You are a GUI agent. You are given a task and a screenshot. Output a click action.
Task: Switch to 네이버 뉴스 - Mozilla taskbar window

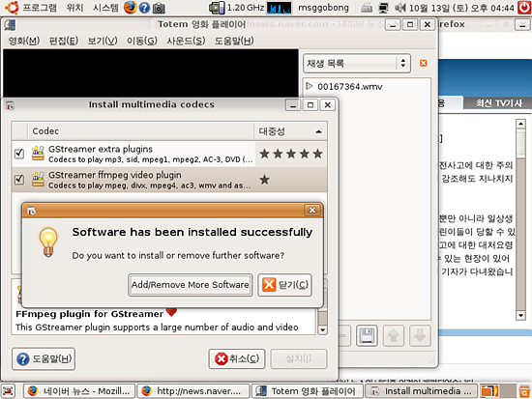coord(79,391)
